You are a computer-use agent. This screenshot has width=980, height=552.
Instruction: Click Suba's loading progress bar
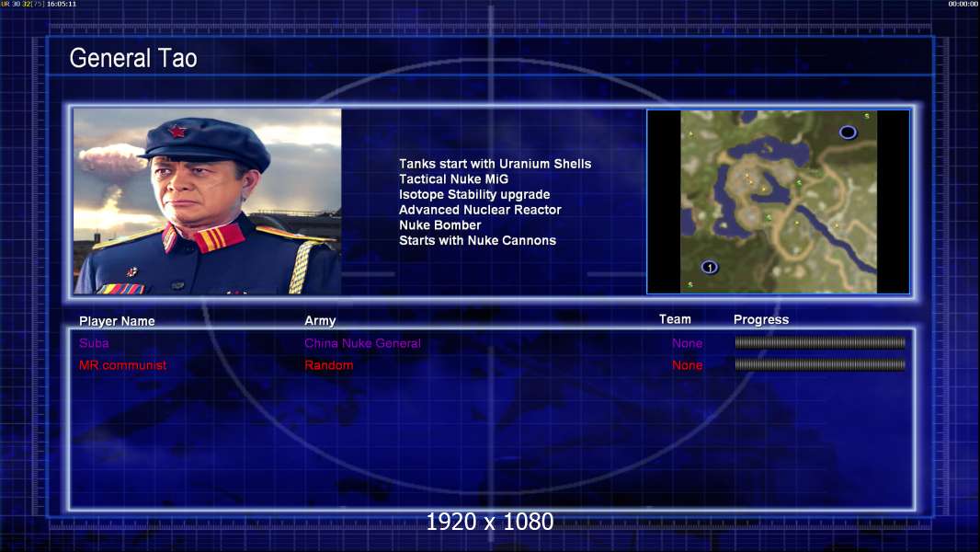click(820, 342)
